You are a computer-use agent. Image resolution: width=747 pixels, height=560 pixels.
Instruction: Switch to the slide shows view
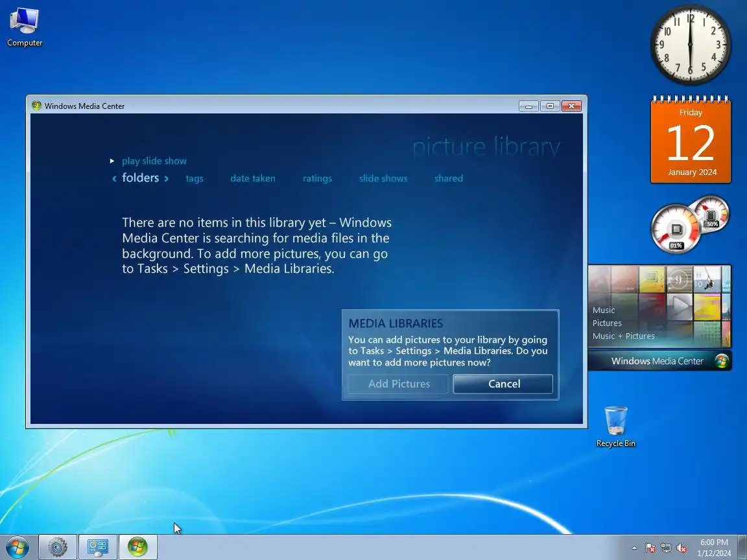383,179
